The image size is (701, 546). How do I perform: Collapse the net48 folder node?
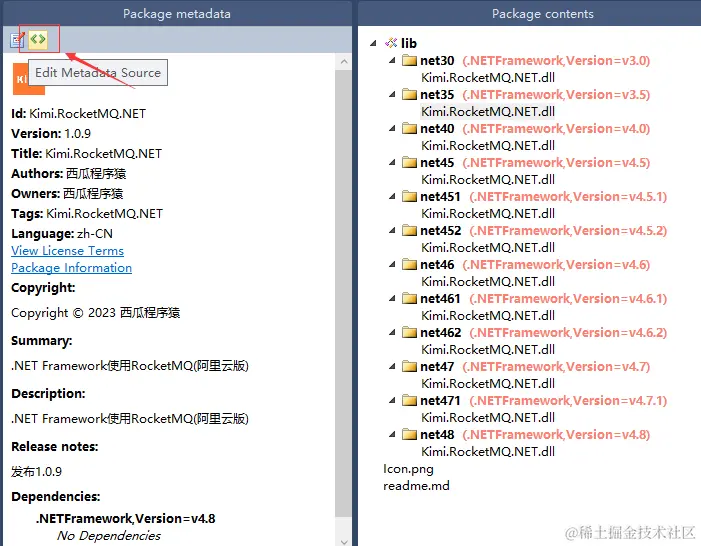pyautogui.click(x=392, y=434)
